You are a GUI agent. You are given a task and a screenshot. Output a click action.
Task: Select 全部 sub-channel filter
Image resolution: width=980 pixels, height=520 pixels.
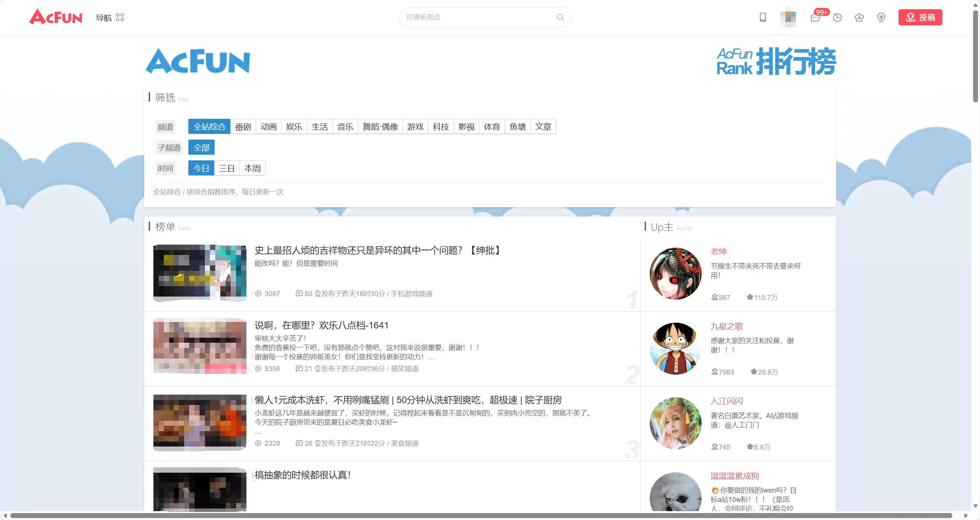coord(201,147)
